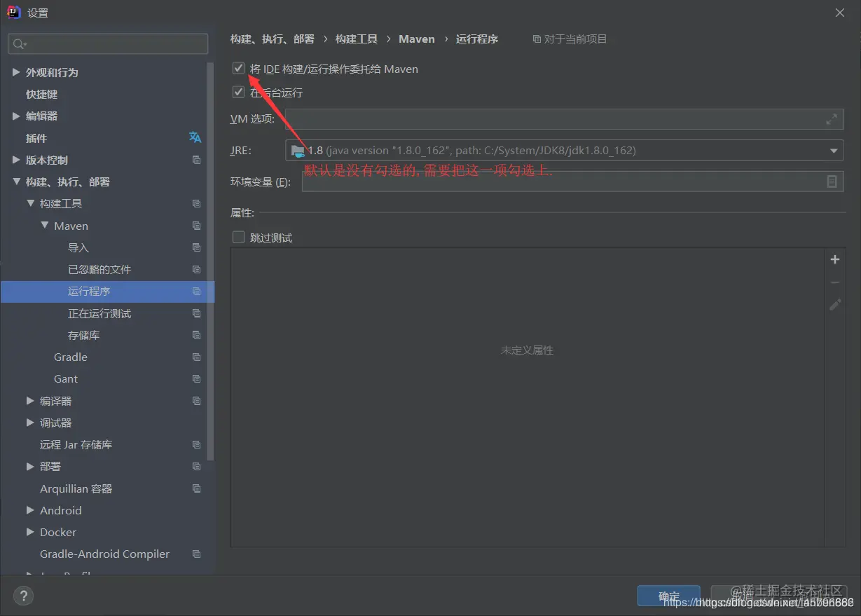Expand the 编译器 tree node
This screenshot has width=861, height=616.
[30, 401]
